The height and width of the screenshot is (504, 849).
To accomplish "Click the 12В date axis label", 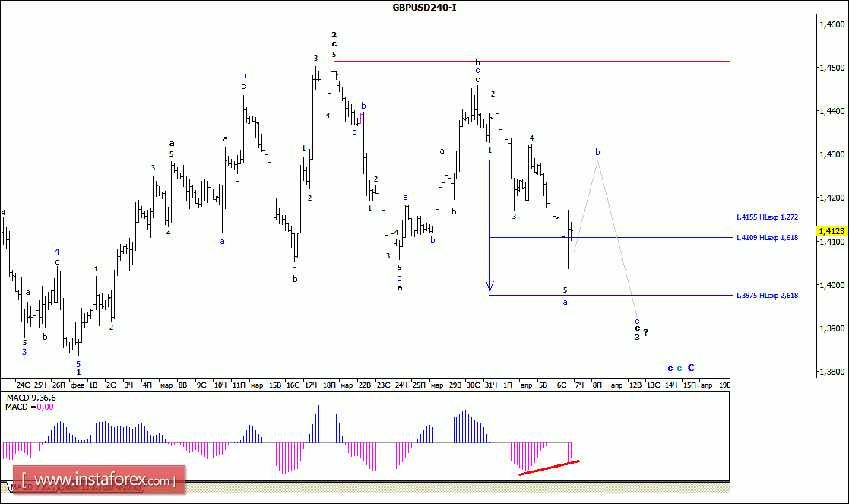I will click(635, 385).
